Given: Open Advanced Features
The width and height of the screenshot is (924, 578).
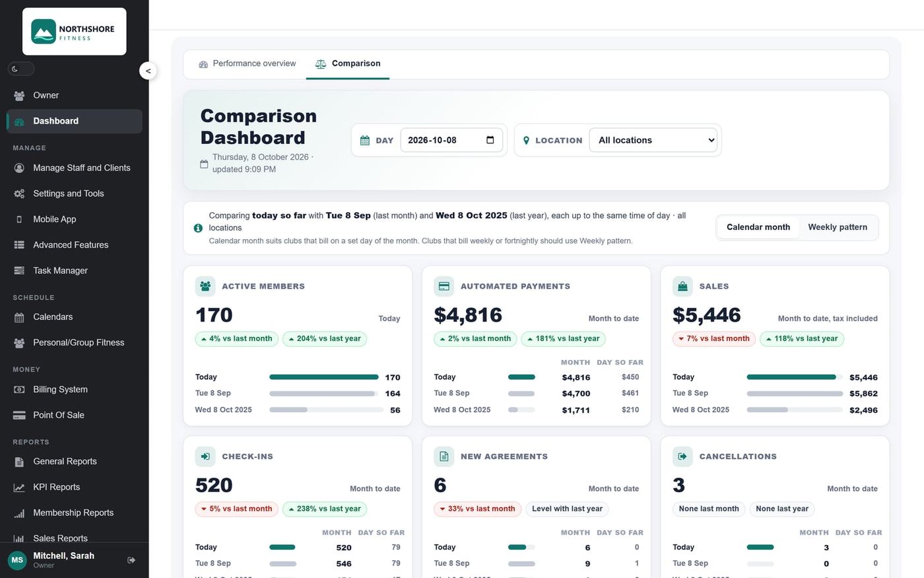Looking at the screenshot, I should click(x=74, y=245).
